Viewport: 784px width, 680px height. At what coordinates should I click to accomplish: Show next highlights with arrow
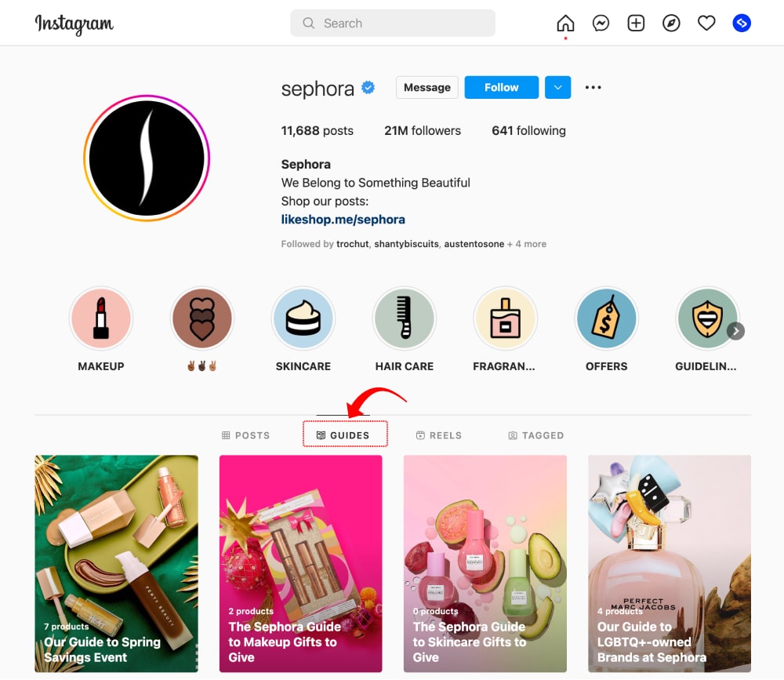click(735, 331)
